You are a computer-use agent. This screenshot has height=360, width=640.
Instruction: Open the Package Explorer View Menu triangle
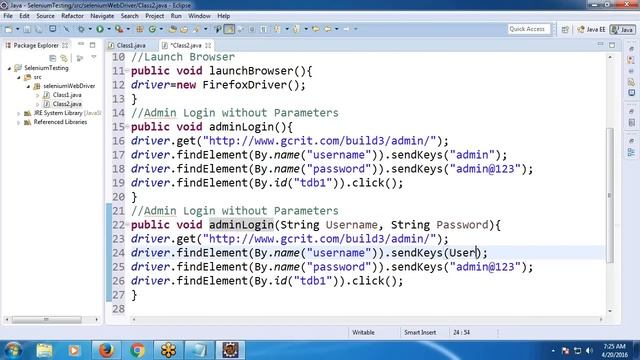tap(93, 58)
